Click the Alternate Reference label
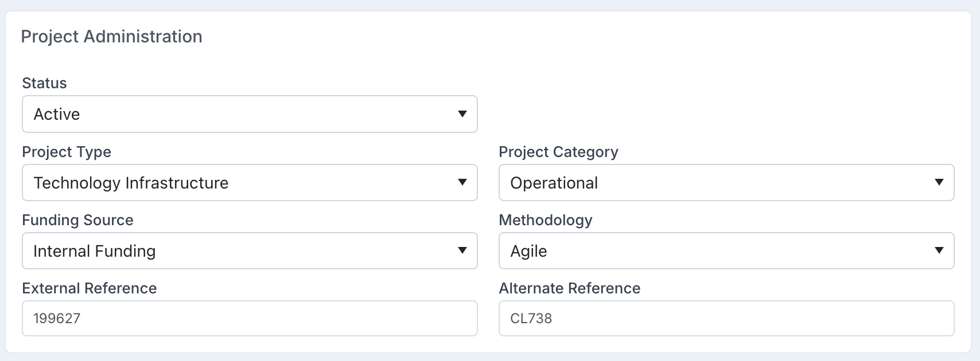980x361 pixels. point(570,288)
